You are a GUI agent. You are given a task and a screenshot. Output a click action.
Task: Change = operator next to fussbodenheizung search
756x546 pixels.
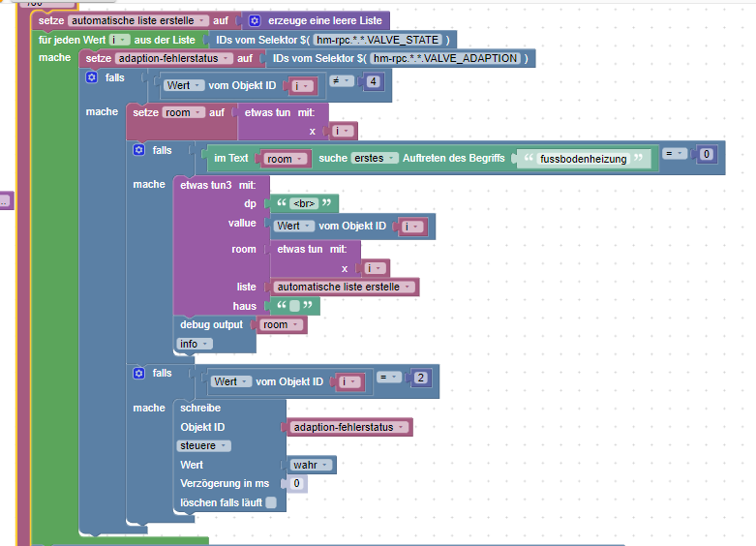coord(675,154)
